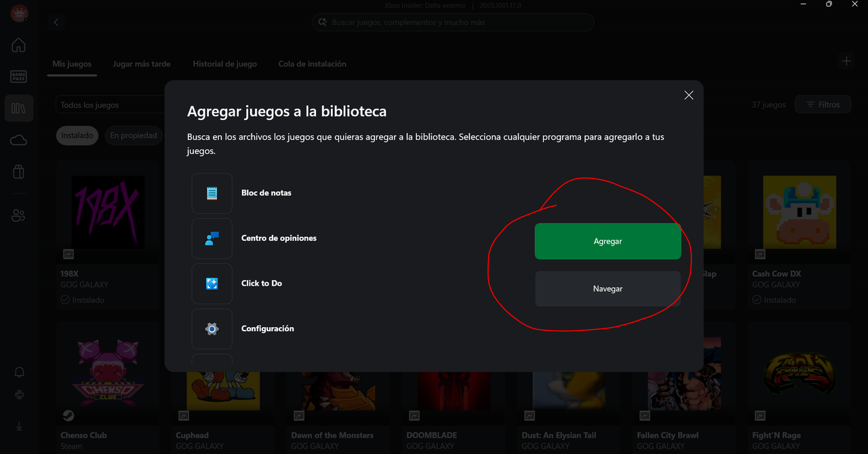This screenshot has width=868, height=454.
Task: Click the 37 juegos count text
Action: pos(769,105)
